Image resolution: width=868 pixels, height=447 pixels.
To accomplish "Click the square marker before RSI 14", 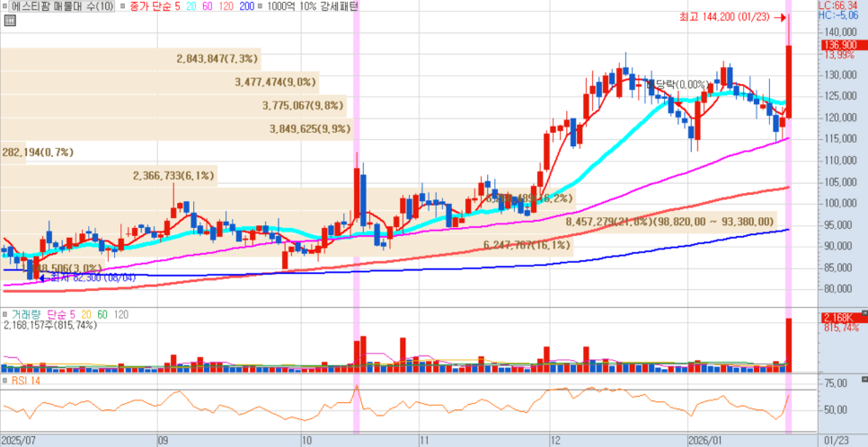I will 5,381.
